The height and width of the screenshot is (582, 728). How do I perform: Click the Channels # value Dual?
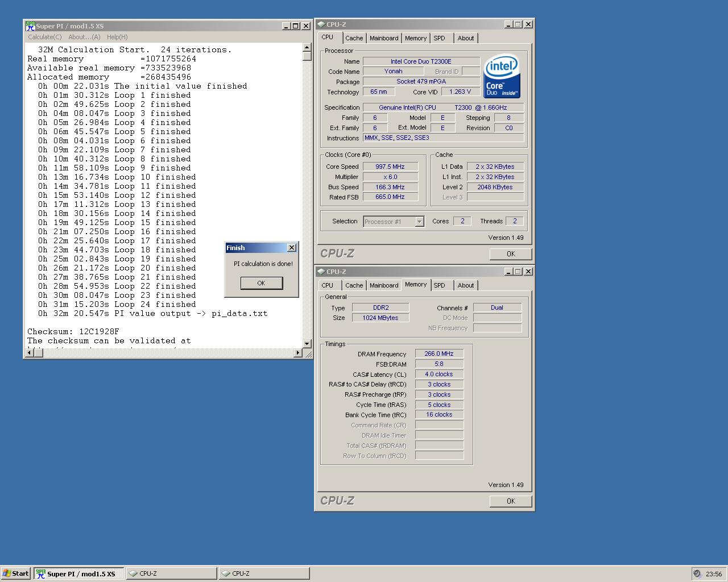(497, 307)
